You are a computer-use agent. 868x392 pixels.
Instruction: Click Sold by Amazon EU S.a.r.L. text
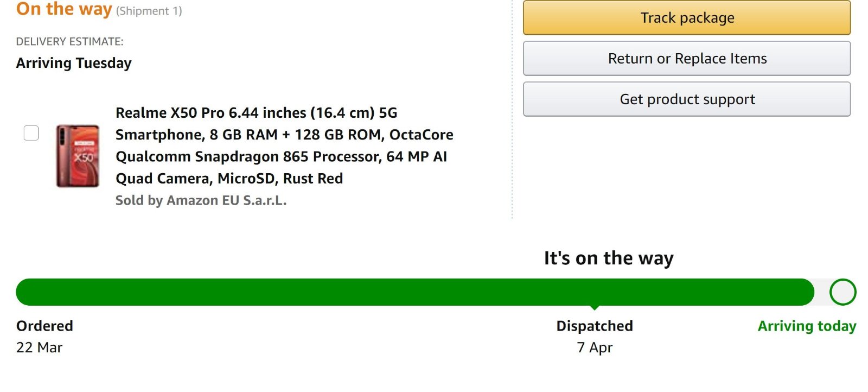[x=201, y=200]
